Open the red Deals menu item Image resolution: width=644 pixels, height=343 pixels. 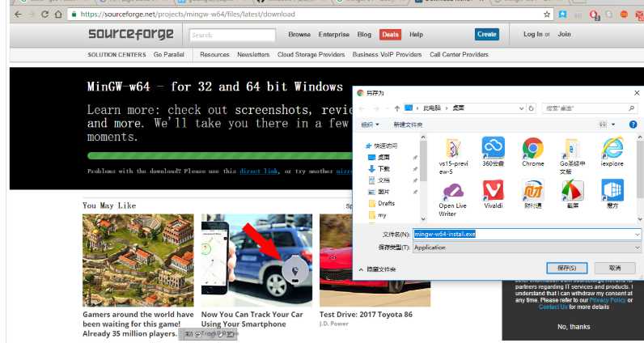coord(390,35)
